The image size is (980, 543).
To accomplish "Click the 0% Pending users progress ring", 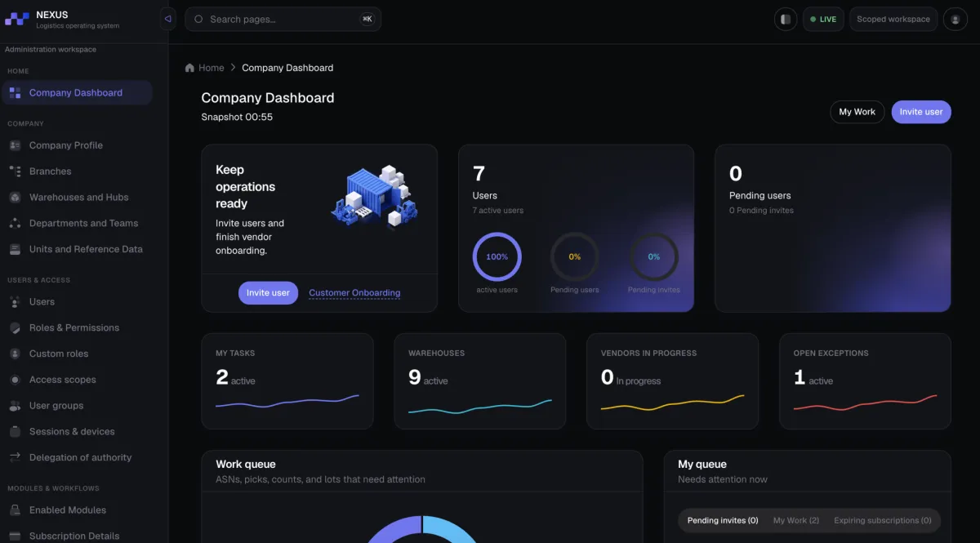I will click(x=575, y=256).
